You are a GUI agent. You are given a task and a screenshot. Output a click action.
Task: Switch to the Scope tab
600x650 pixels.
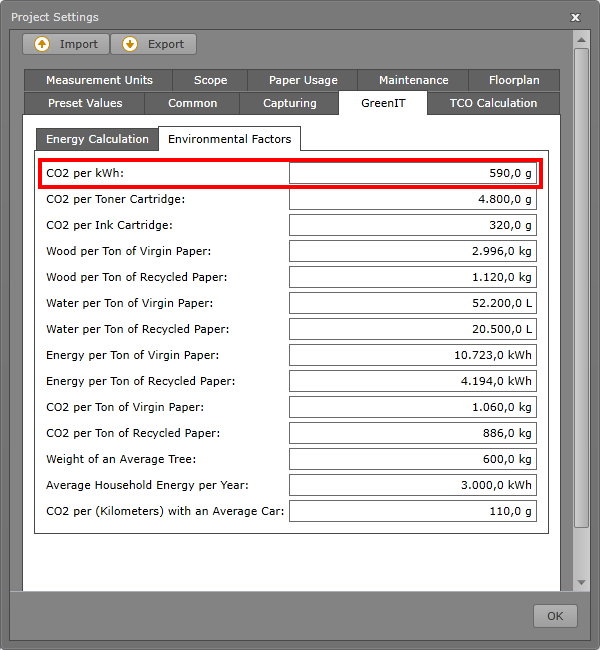(210, 80)
